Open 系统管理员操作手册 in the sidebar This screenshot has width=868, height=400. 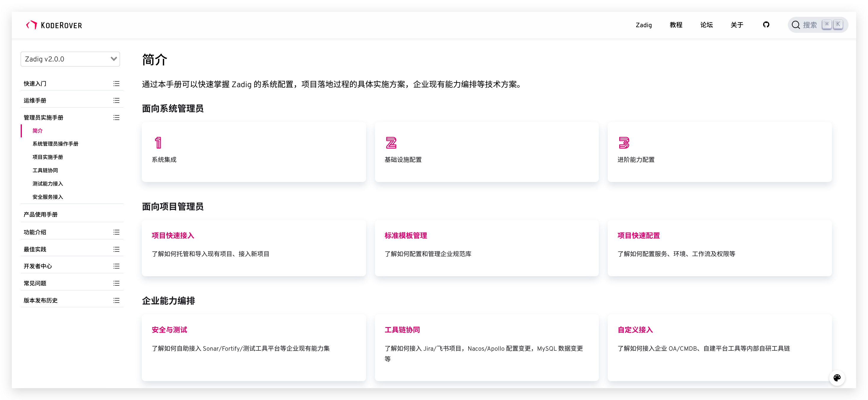point(55,144)
